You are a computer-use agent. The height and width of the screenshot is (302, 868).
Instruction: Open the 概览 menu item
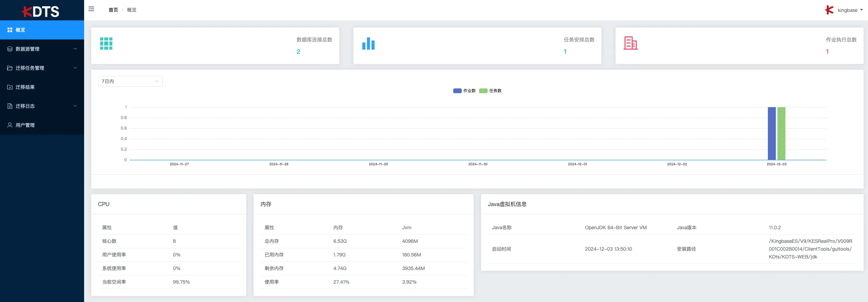[42, 30]
